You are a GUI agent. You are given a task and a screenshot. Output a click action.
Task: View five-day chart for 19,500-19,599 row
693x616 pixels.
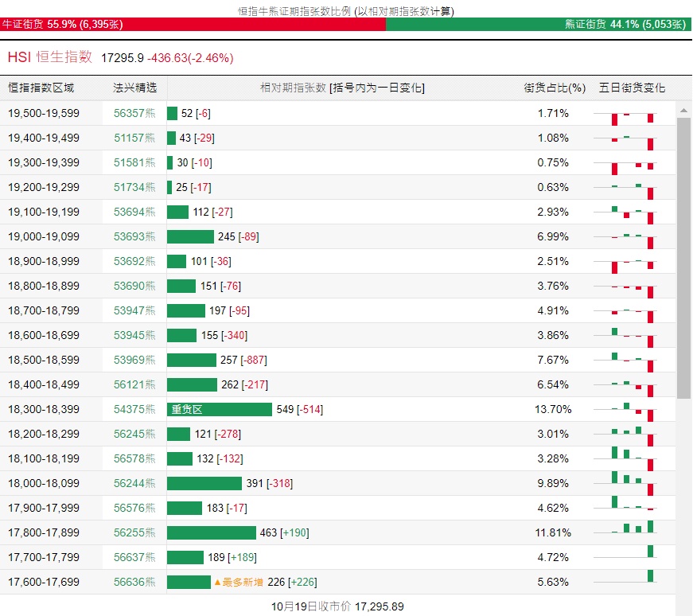coord(633,114)
